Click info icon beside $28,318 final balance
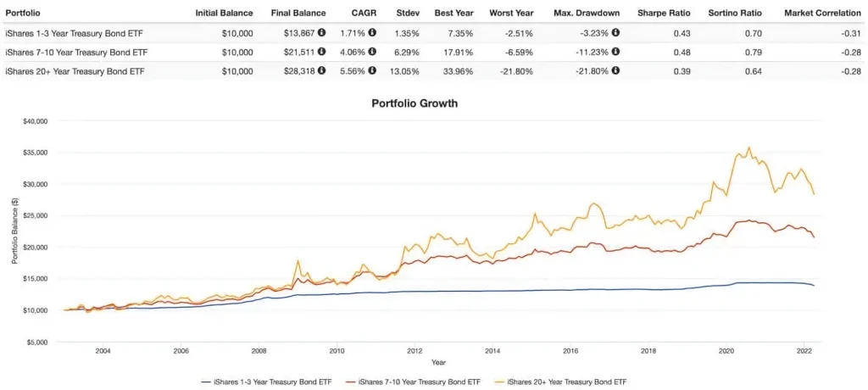This screenshot has width=868, height=390. pyautogui.click(x=322, y=70)
